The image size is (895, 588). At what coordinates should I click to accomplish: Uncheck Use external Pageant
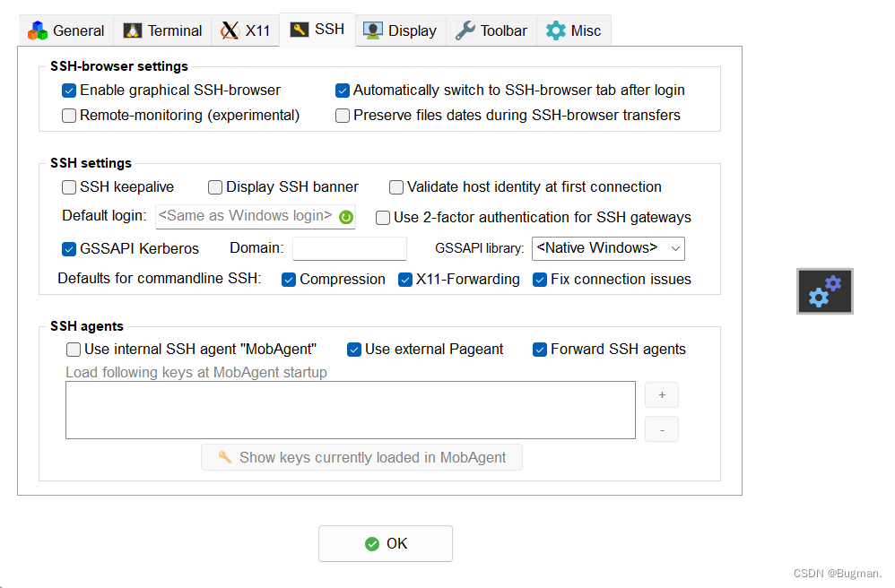pyautogui.click(x=354, y=349)
